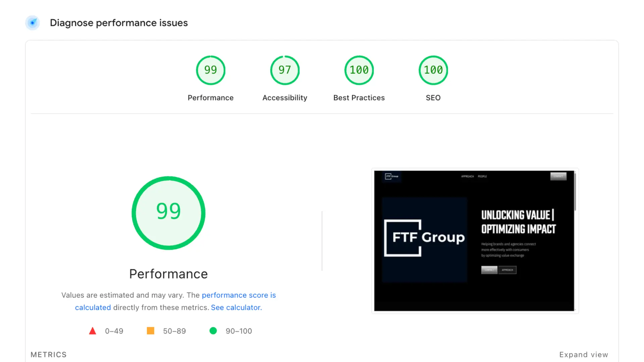
Task: Click the orange square legend marker
Action: [x=151, y=331]
